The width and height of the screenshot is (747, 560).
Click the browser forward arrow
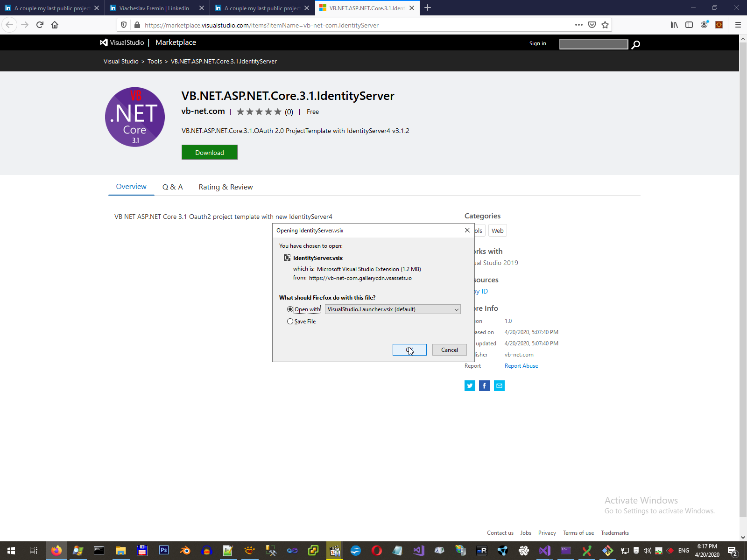point(25,25)
